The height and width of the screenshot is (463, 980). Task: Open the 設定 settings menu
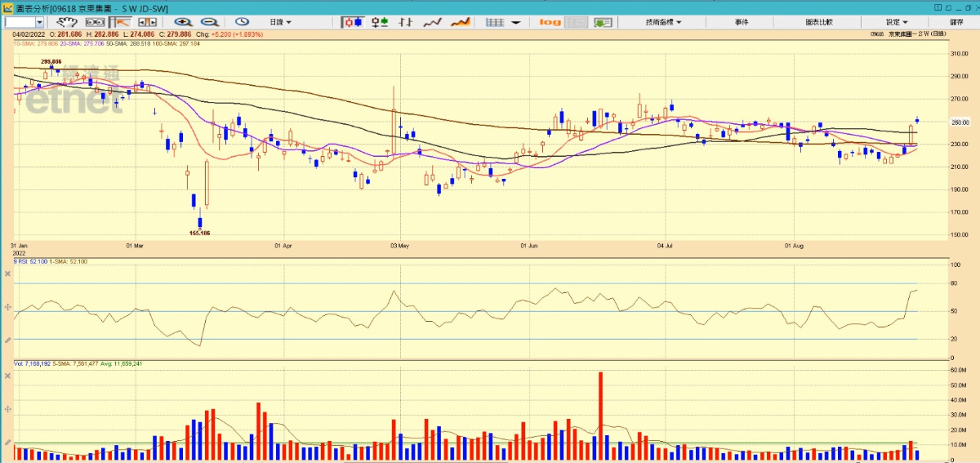pos(896,22)
